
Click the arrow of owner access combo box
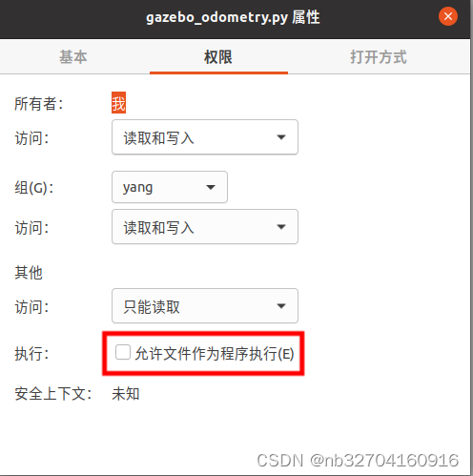point(281,137)
